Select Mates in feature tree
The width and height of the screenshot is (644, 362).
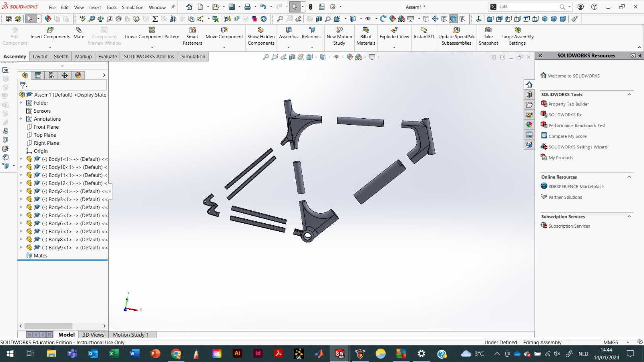(x=40, y=255)
